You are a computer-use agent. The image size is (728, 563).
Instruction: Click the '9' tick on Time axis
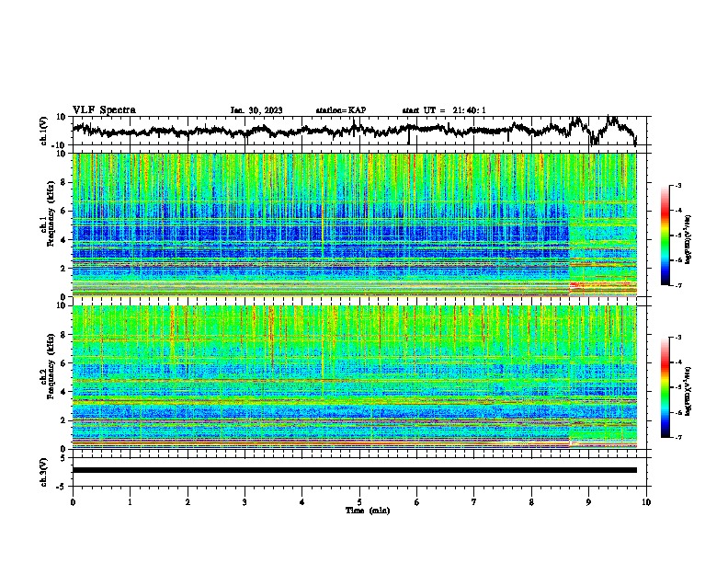coord(588,502)
